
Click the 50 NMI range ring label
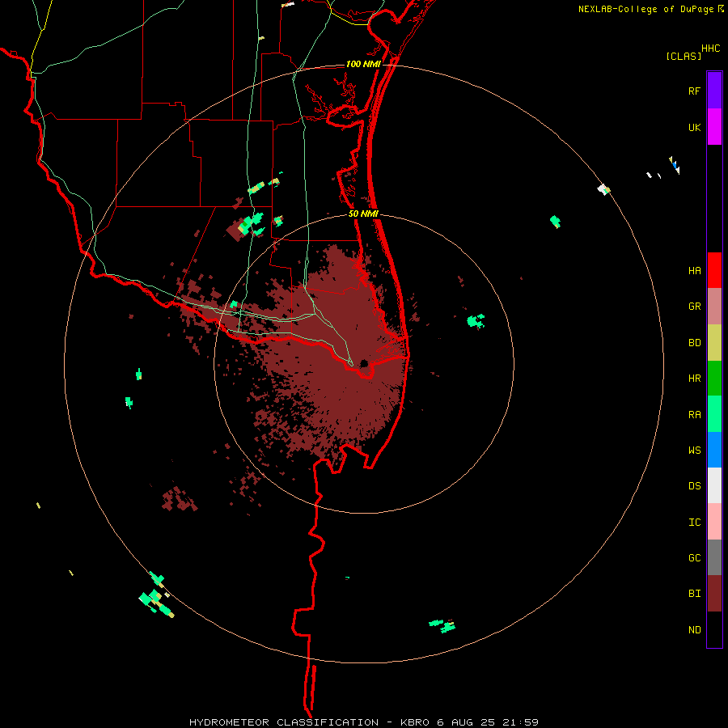(x=363, y=214)
